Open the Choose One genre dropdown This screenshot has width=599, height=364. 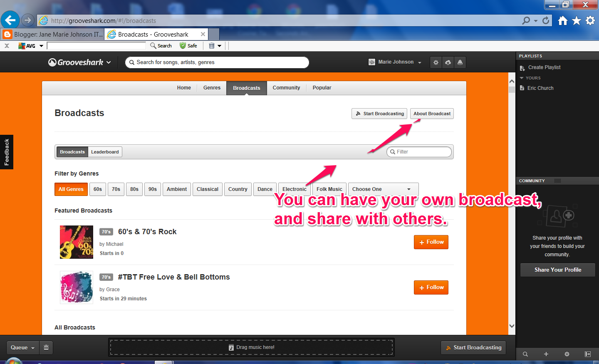[383, 189]
